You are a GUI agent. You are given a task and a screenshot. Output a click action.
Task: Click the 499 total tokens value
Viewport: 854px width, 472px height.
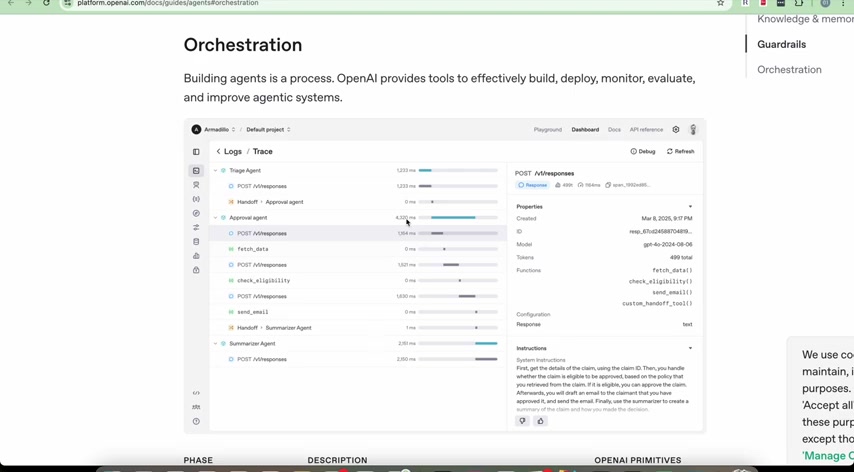coord(681,258)
